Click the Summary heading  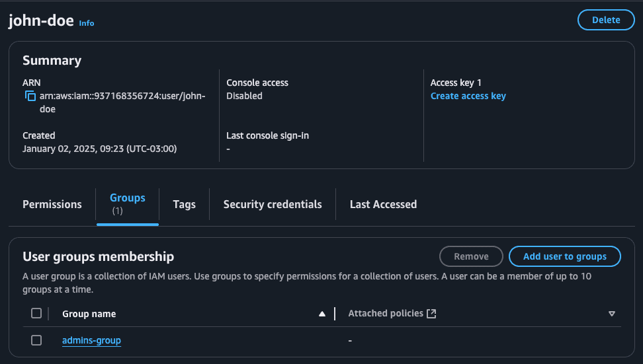[x=52, y=61]
